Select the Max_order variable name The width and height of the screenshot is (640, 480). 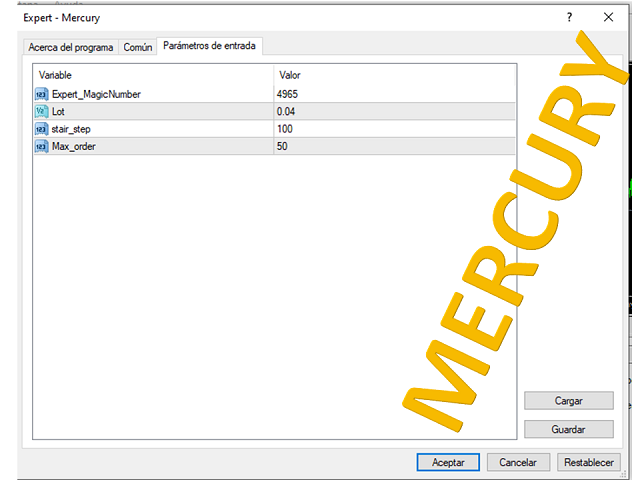click(x=74, y=146)
